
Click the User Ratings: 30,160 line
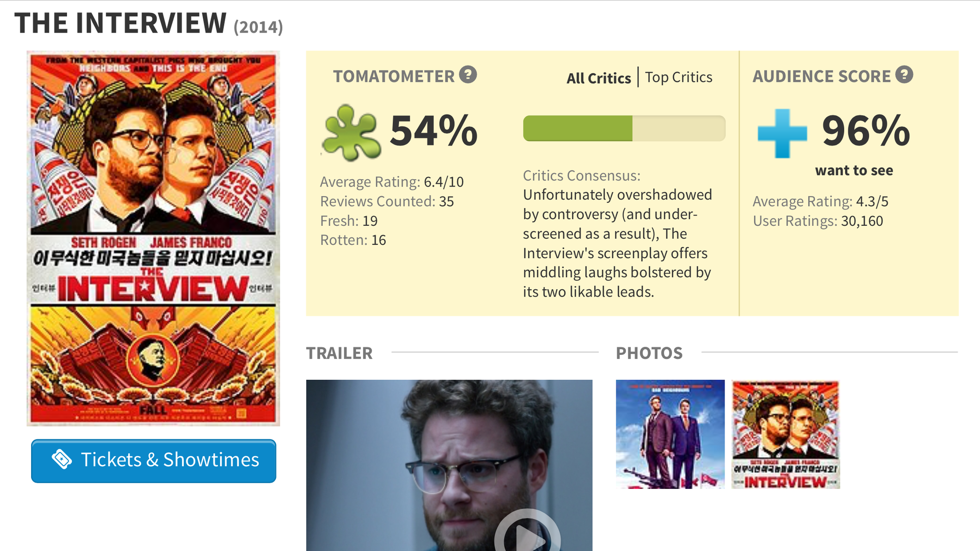(x=818, y=221)
